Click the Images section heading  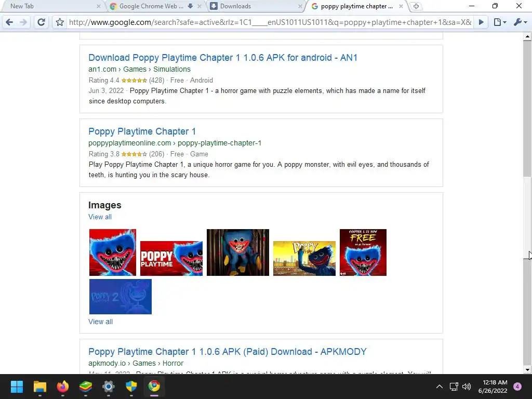click(x=105, y=205)
